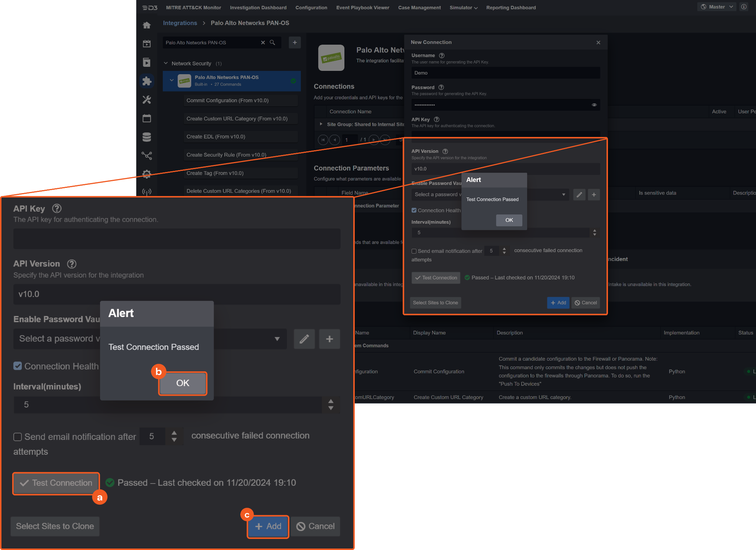This screenshot has width=756, height=550.
Task: Go to the Reporting Dashboard menu
Action: [x=511, y=8]
